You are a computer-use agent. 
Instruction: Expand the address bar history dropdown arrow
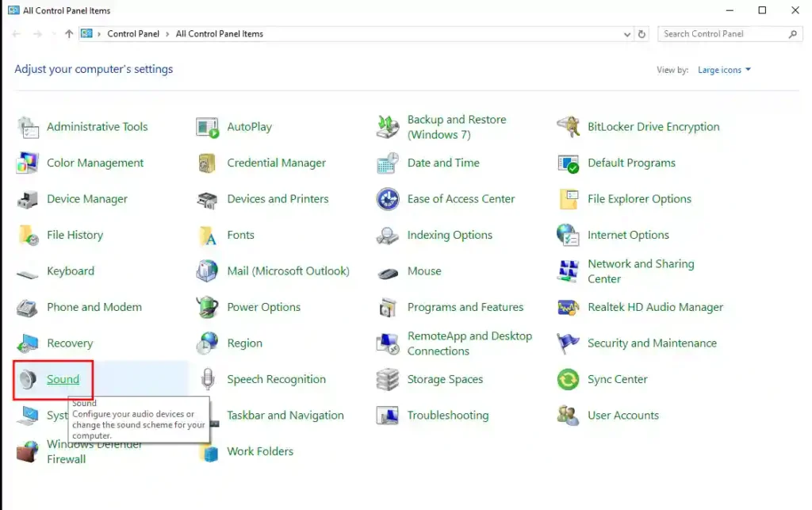(x=627, y=34)
